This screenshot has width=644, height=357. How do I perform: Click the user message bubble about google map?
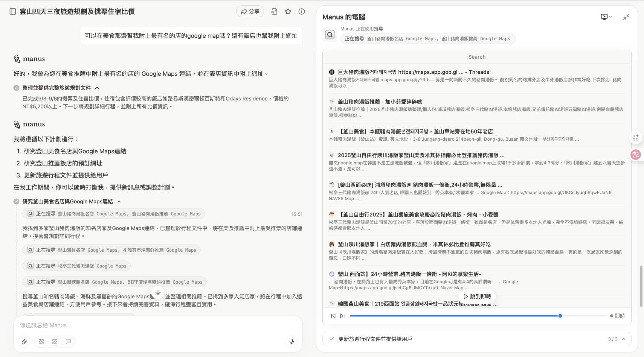click(191, 36)
